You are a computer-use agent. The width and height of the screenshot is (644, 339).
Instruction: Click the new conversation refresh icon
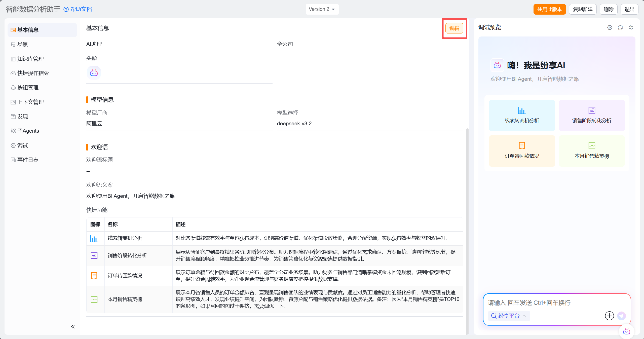[620, 27]
